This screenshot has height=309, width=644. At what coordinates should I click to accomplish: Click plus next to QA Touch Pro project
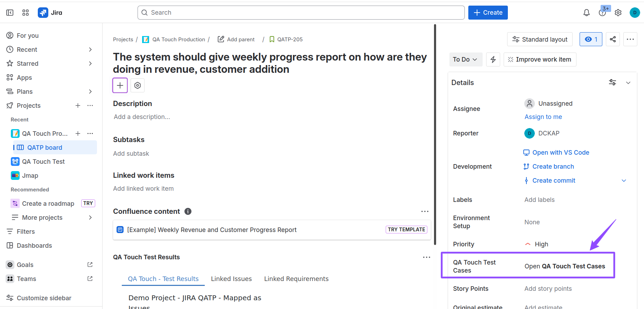pyautogui.click(x=78, y=133)
